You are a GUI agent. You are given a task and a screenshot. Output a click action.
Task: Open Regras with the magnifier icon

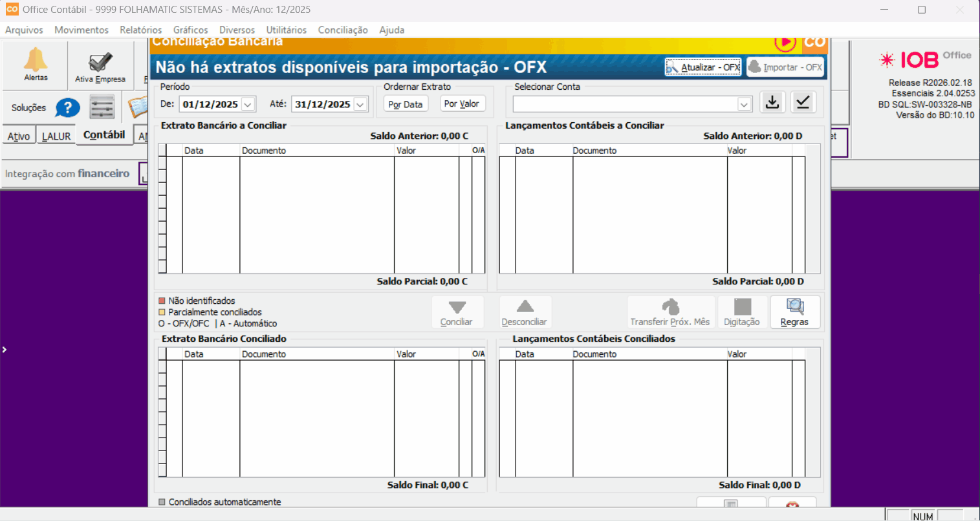(794, 312)
